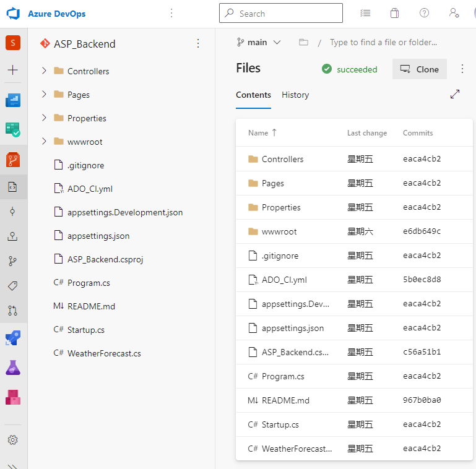Expand the wwwroot folder in the tree
Viewport: 476px width, 469px height.
point(44,141)
